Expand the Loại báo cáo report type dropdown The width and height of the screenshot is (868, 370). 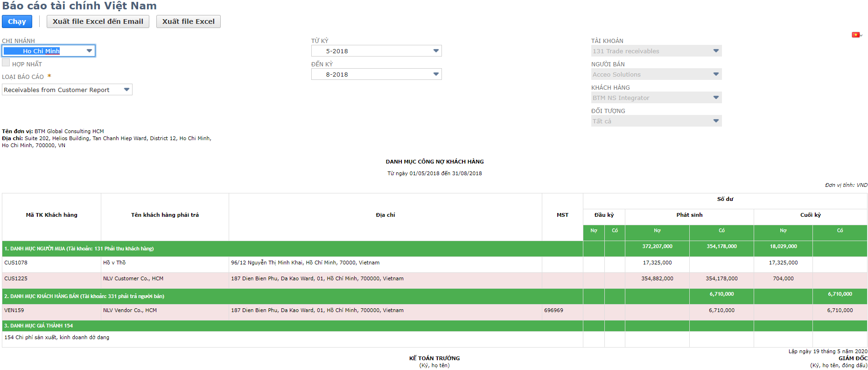click(67, 90)
